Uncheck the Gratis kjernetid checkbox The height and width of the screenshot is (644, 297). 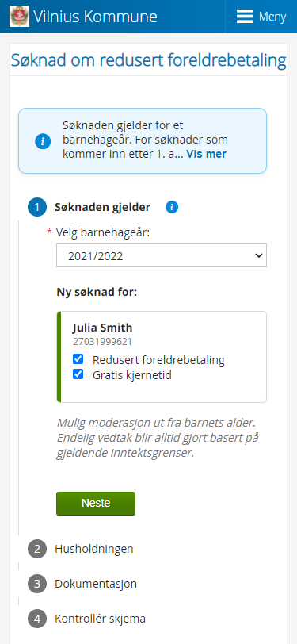[x=78, y=374]
